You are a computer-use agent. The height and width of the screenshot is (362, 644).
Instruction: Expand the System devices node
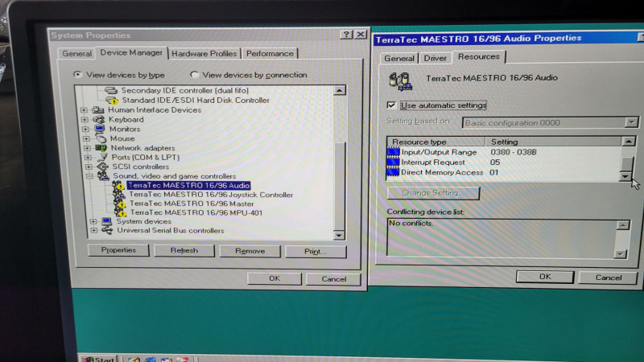click(93, 222)
